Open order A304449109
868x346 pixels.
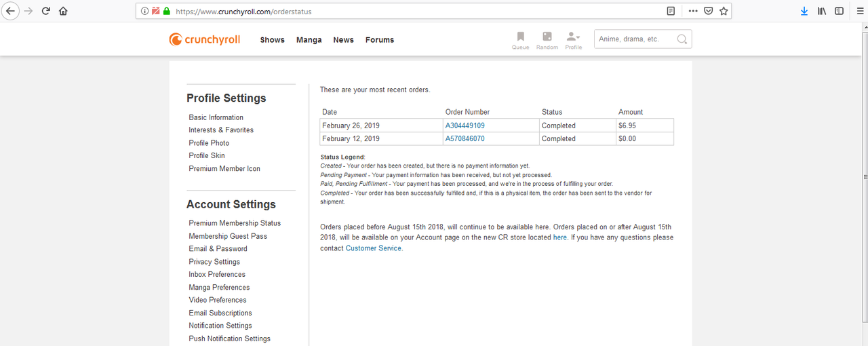click(x=465, y=126)
